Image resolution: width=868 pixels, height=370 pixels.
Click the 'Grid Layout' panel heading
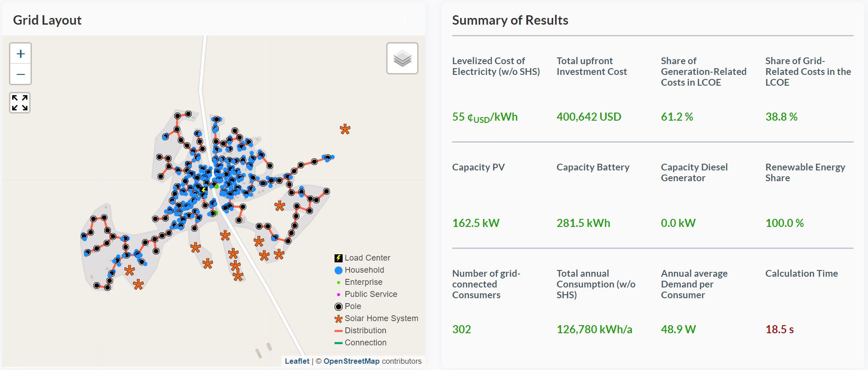click(47, 20)
